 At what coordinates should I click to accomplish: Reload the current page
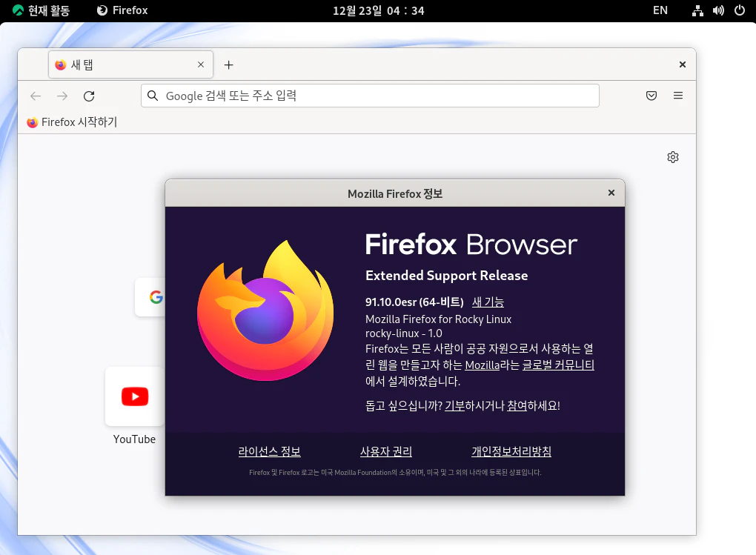tap(89, 96)
